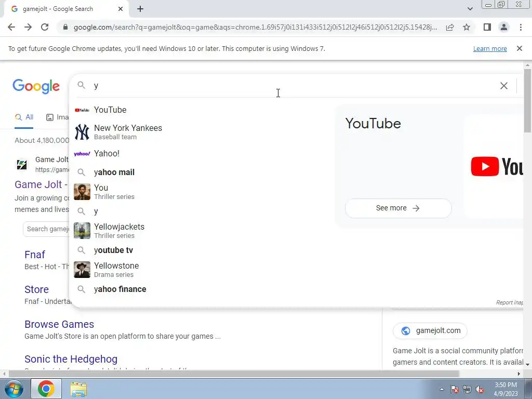Open the Action Center flag icon
The width and height of the screenshot is (532, 399).
pos(455,390)
